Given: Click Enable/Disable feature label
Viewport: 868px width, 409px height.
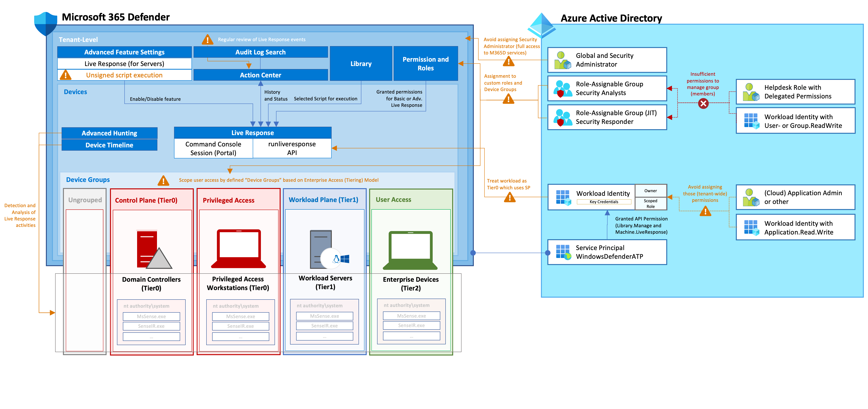Looking at the screenshot, I should pos(155,99).
